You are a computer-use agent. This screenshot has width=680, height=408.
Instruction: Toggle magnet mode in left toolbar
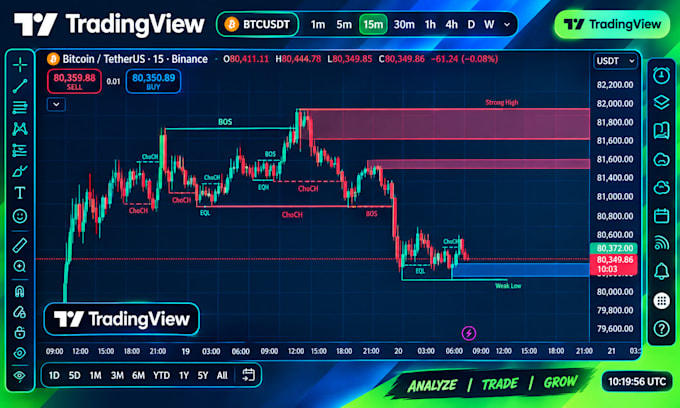(20, 292)
